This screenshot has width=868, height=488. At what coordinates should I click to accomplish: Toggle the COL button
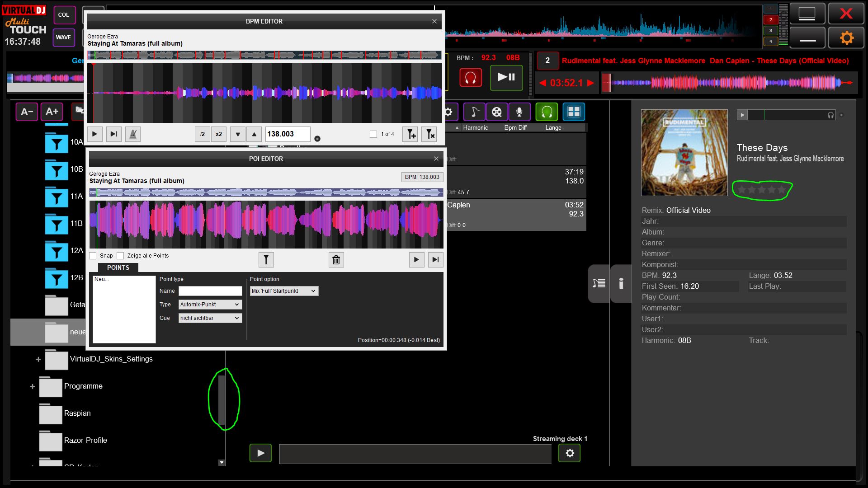pos(64,15)
